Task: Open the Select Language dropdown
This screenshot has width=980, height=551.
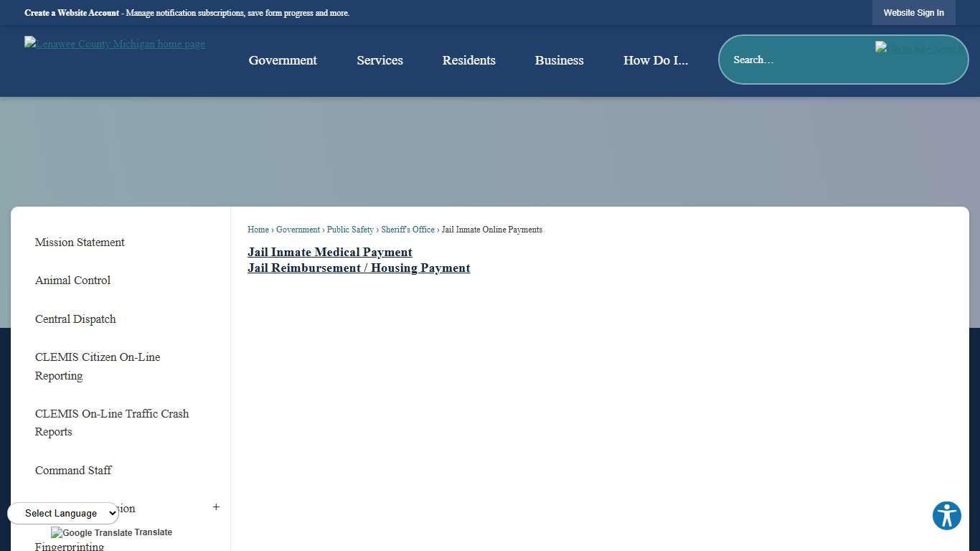Action: [63, 513]
